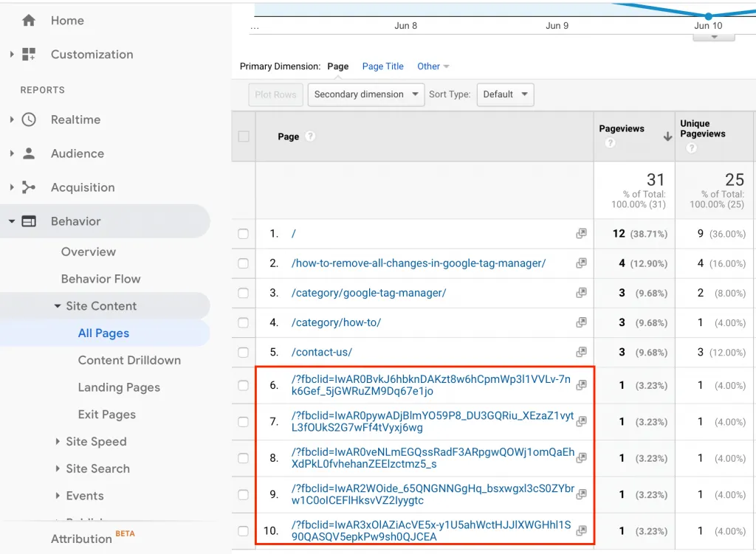
Task: Switch primary dimension to Page Title
Action: 383,66
